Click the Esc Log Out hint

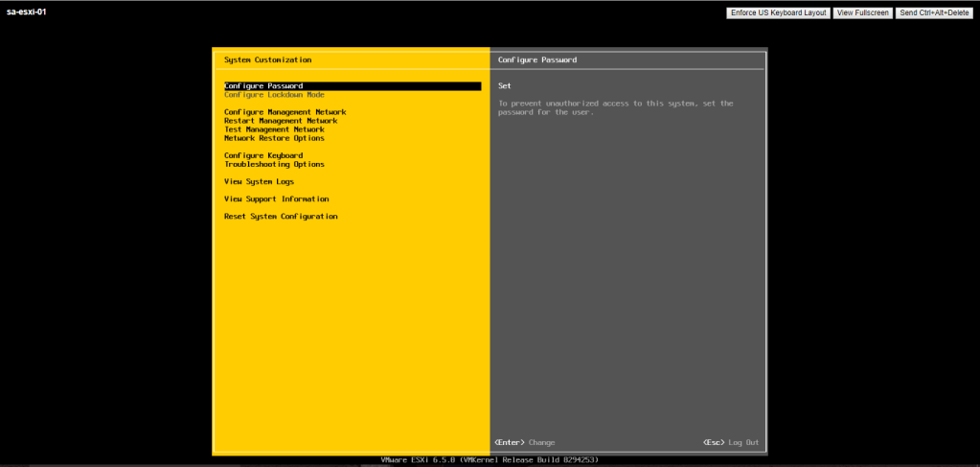(730, 442)
